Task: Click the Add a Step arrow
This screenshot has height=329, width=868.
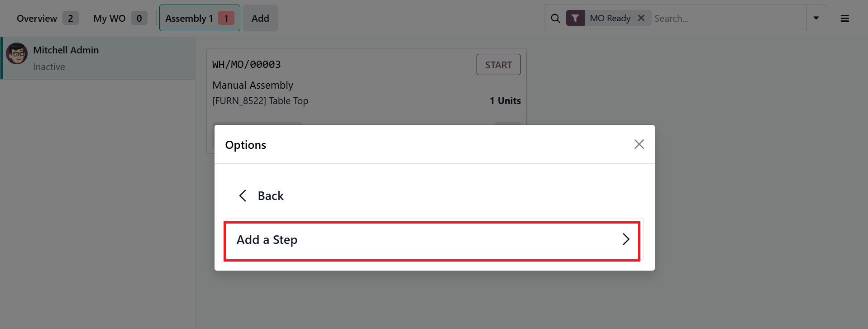Action: click(626, 239)
